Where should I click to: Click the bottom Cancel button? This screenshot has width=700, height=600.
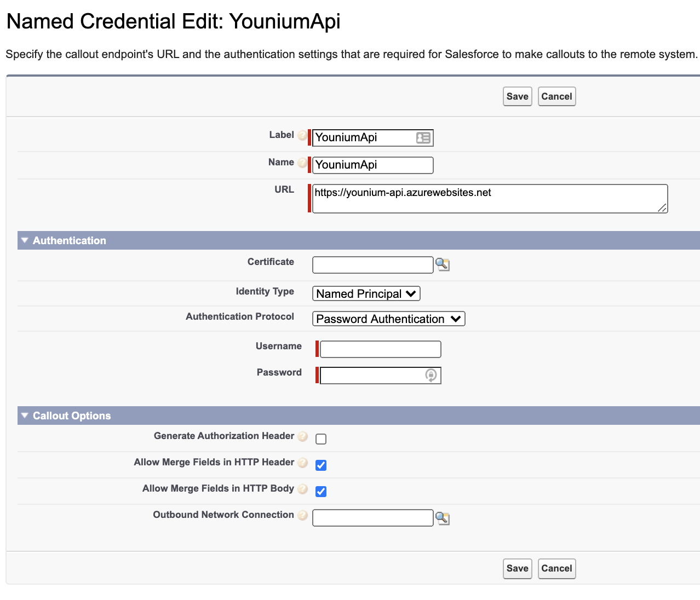tap(556, 568)
